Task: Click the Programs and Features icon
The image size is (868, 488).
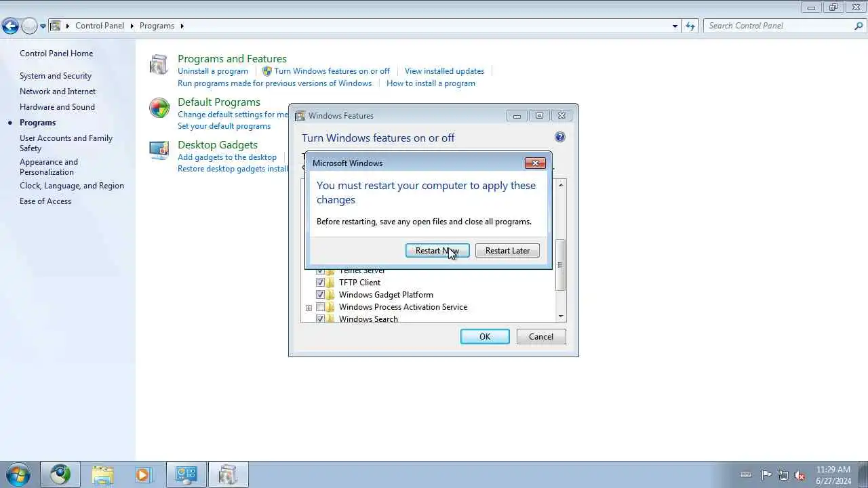Action: tap(159, 64)
